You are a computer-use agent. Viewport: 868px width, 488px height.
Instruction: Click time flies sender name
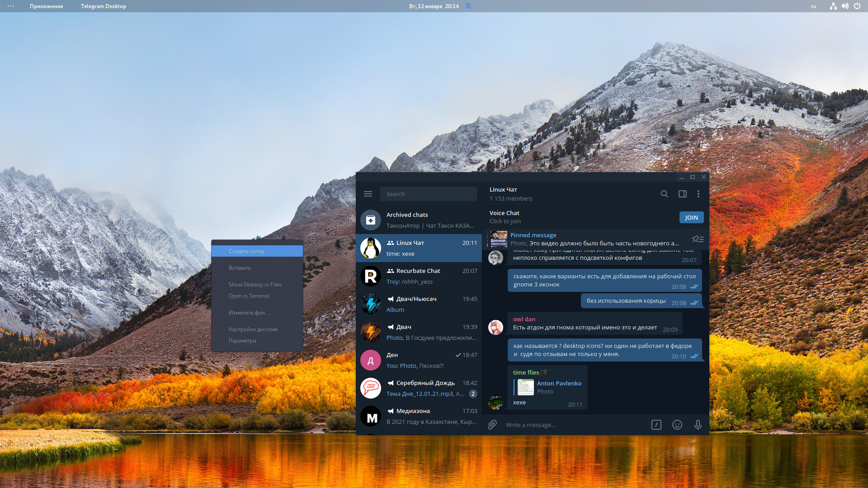526,372
